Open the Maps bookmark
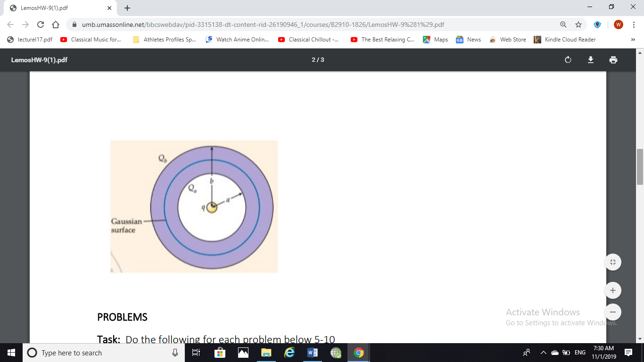 (435, 40)
